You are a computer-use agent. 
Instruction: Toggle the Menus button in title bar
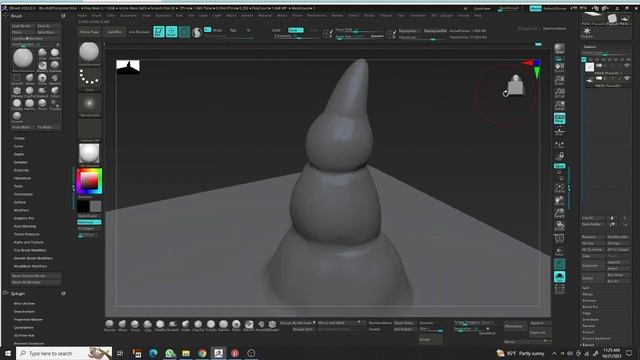click(x=535, y=8)
